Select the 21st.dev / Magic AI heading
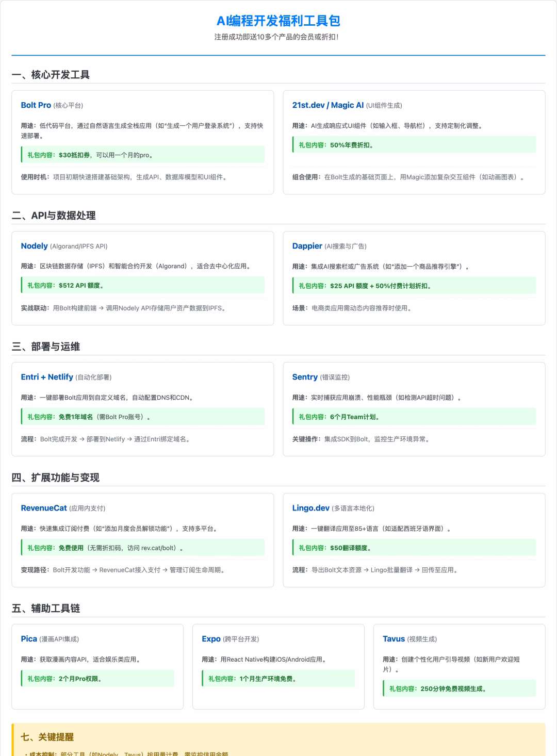Screen dimensions: 557x756 (x=328, y=105)
